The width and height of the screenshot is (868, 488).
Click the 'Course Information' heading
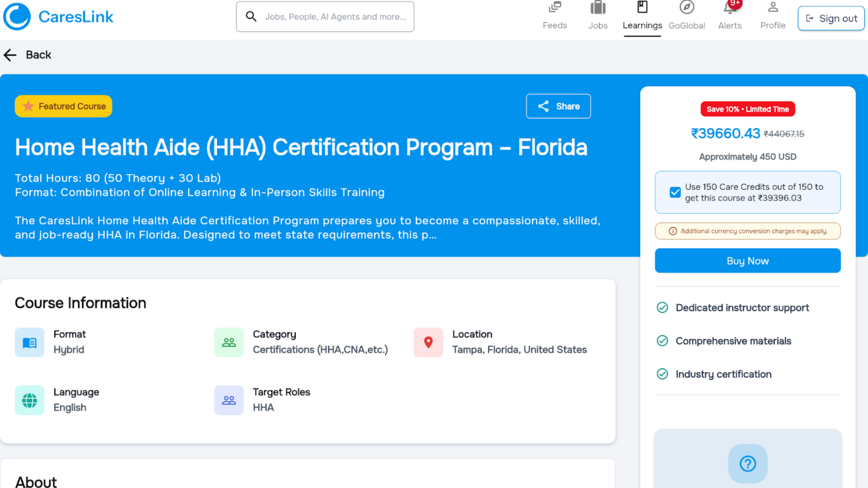tap(80, 303)
